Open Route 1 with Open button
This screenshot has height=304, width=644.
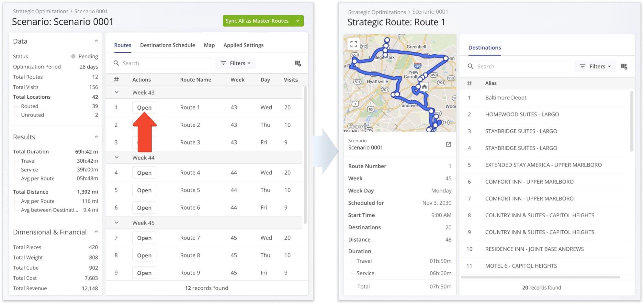tap(144, 108)
